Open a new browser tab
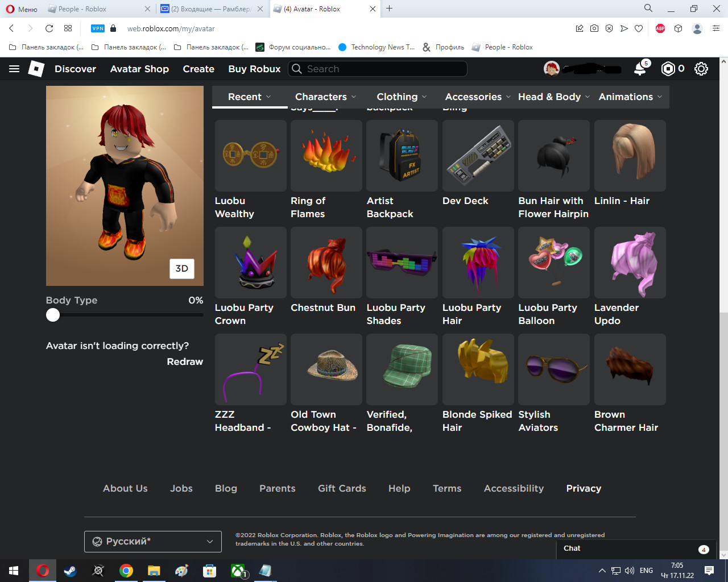The image size is (728, 582). 390,9
